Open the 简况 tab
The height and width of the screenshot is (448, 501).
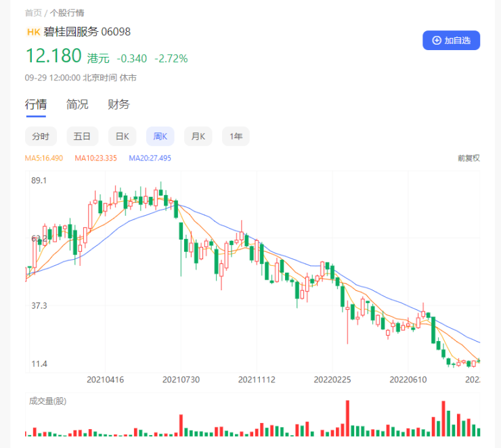click(77, 104)
